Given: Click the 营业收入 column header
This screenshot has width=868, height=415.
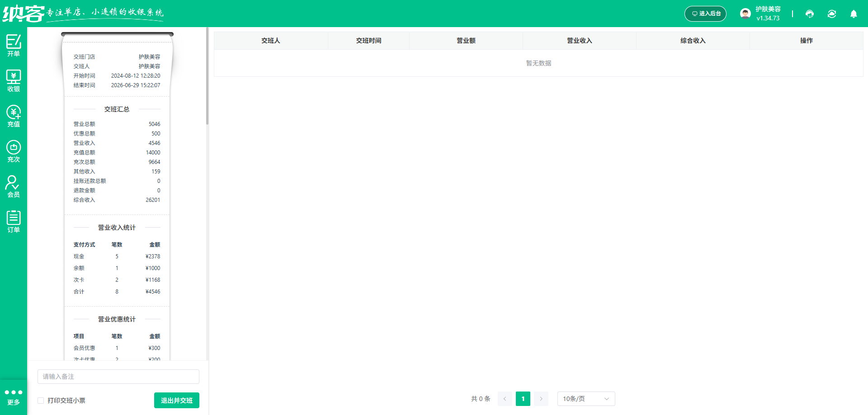Looking at the screenshot, I should point(580,41).
